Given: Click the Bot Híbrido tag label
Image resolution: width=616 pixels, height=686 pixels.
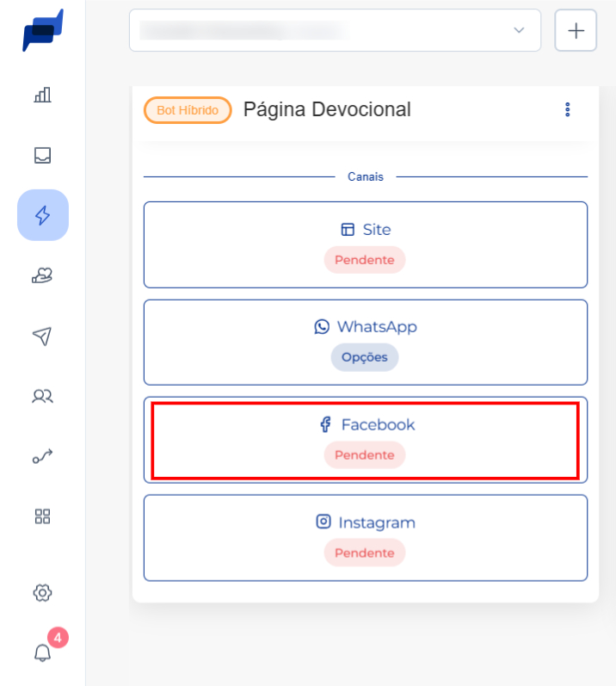Looking at the screenshot, I should (188, 110).
